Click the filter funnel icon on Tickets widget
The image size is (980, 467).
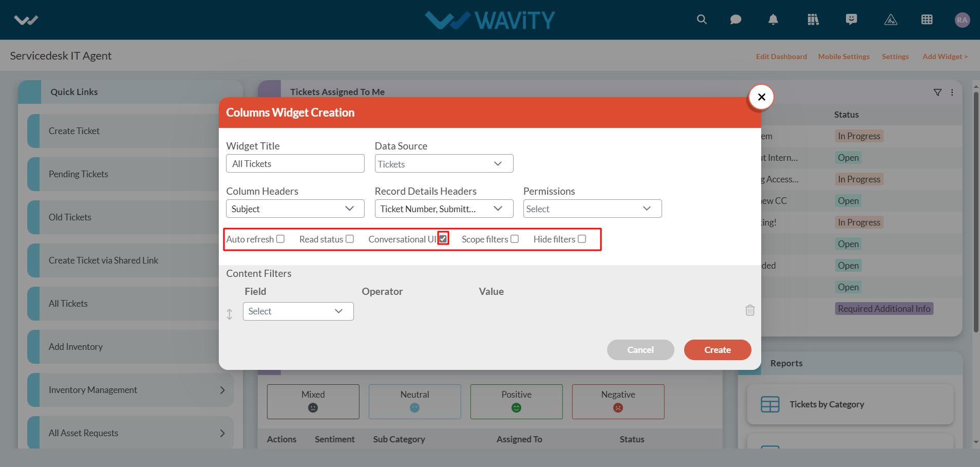tap(937, 92)
